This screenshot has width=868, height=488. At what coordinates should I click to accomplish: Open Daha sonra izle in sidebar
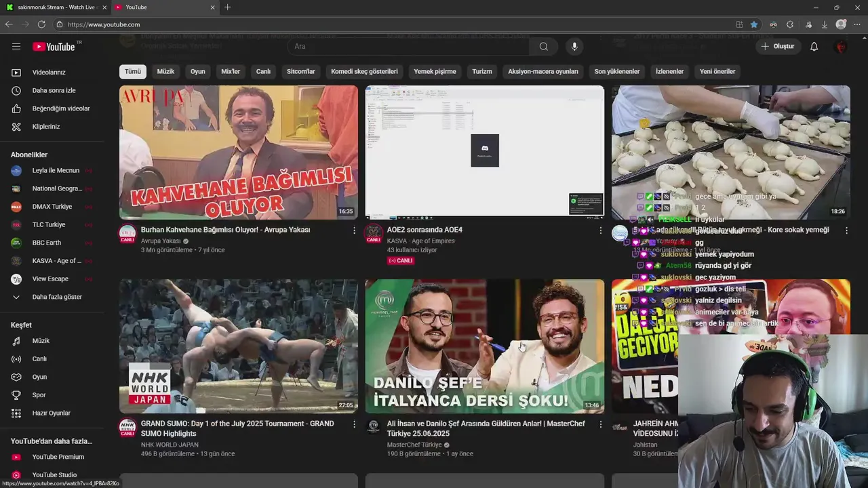pos(54,90)
